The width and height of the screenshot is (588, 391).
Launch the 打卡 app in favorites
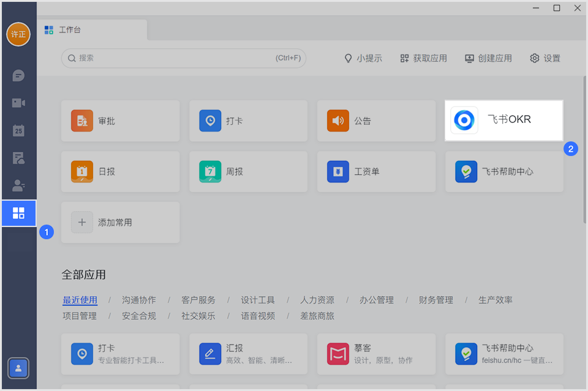coord(248,121)
